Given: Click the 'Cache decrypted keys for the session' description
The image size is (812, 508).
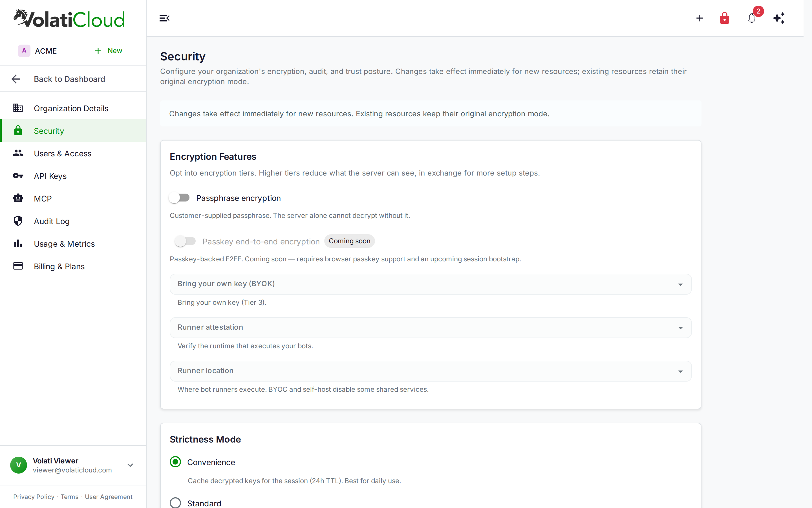Looking at the screenshot, I should click(294, 481).
